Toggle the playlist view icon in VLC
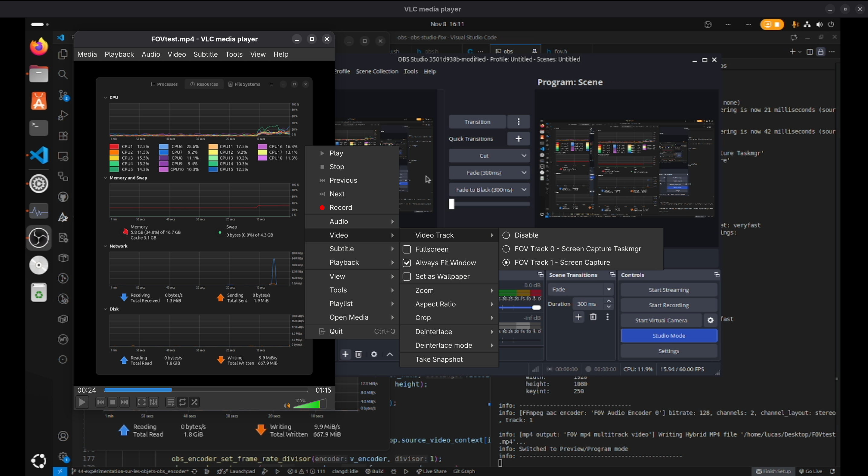This screenshot has height=476, width=868. 170,402
